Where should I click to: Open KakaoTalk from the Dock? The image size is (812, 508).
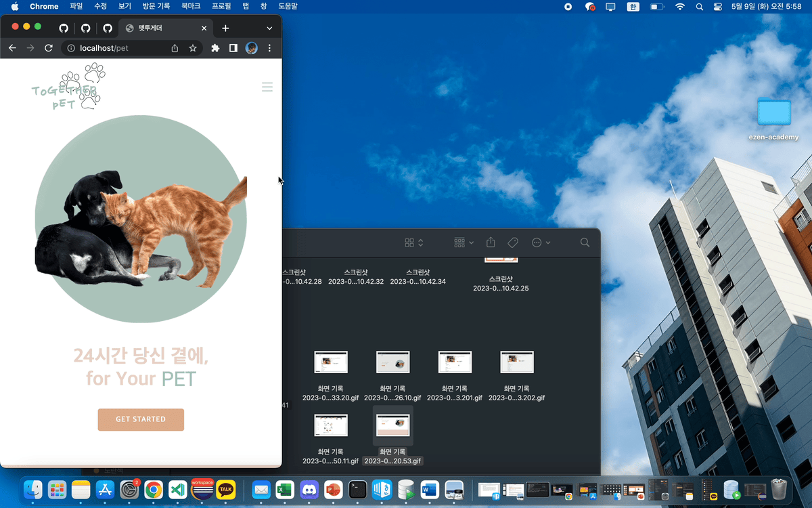click(x=226, y=489)
